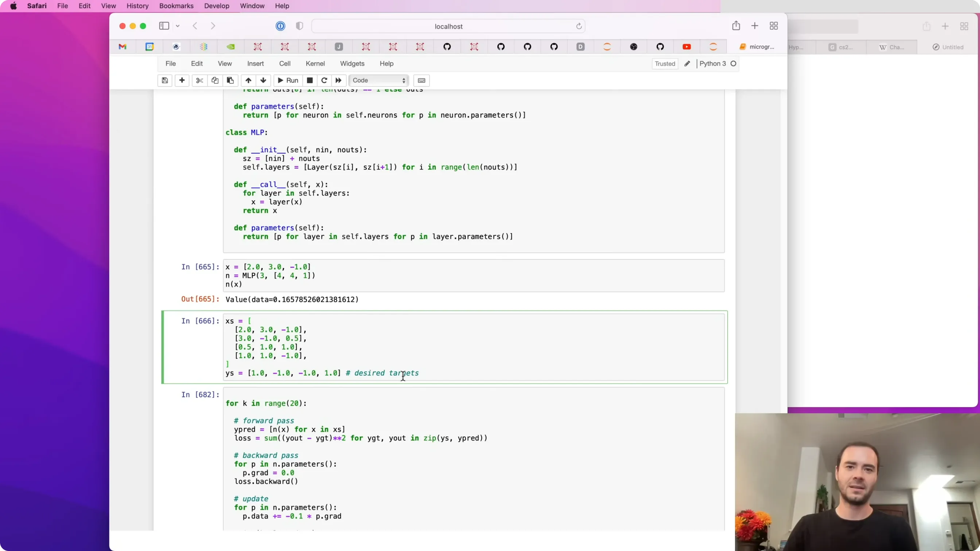Image resolution: width=980 pixels, height=551 pixels.
Task: Click into the In [665] code cell
Action: 474,276
